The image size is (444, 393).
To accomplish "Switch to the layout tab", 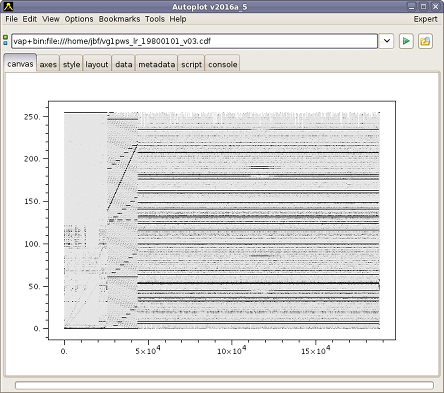I will [x=97, y=64].
